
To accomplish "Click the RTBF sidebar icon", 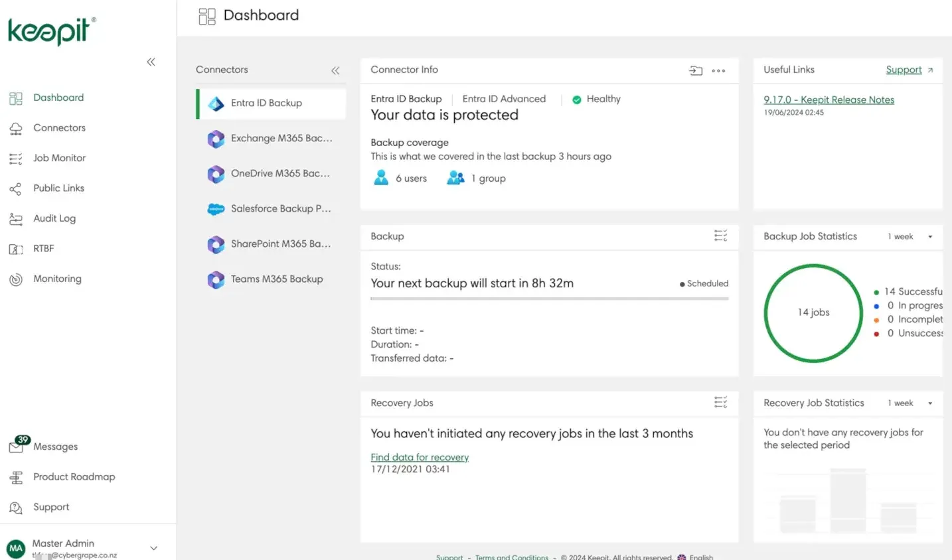I will coord(16,249).
